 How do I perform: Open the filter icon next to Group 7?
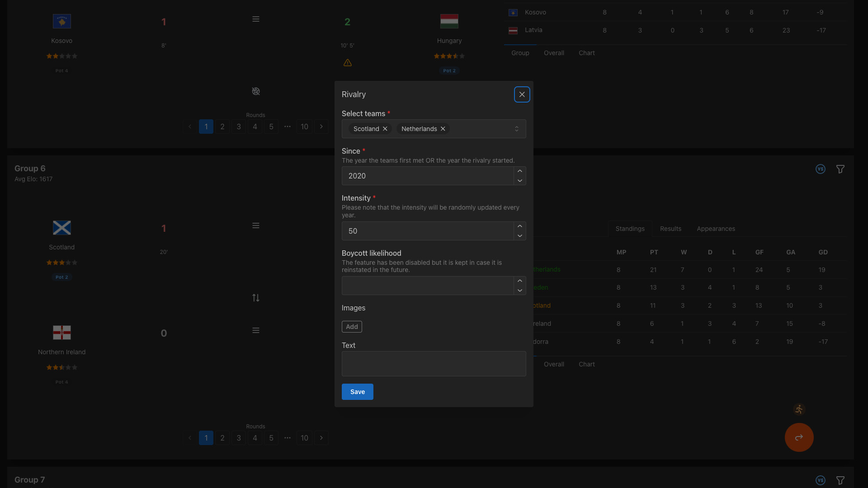pos(840,480)
